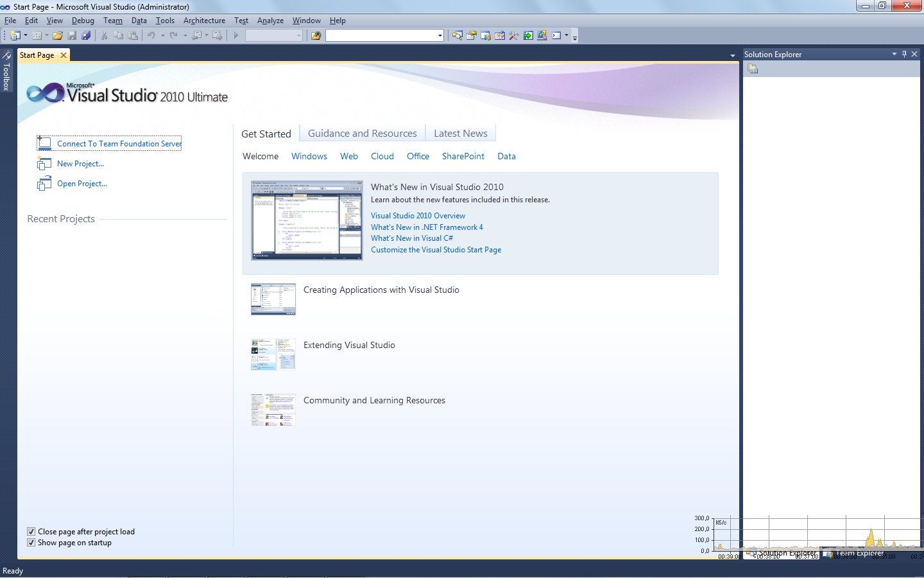The width and height of the screenshot is (924, 578).
Task: Open the Debug menu
Action: pos(83,20)
